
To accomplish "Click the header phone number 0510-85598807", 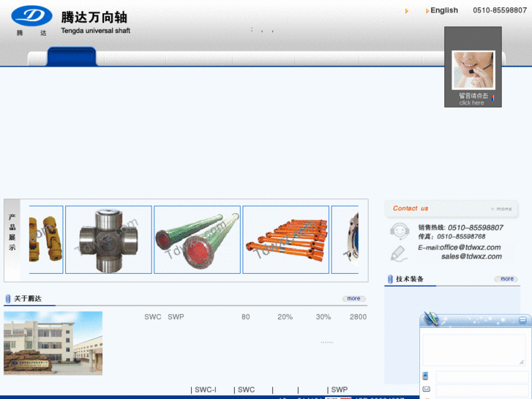I will (x=500, y=10).
